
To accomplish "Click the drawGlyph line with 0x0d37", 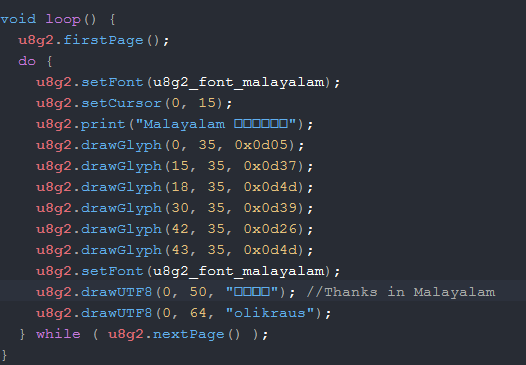I will point(175,166).
